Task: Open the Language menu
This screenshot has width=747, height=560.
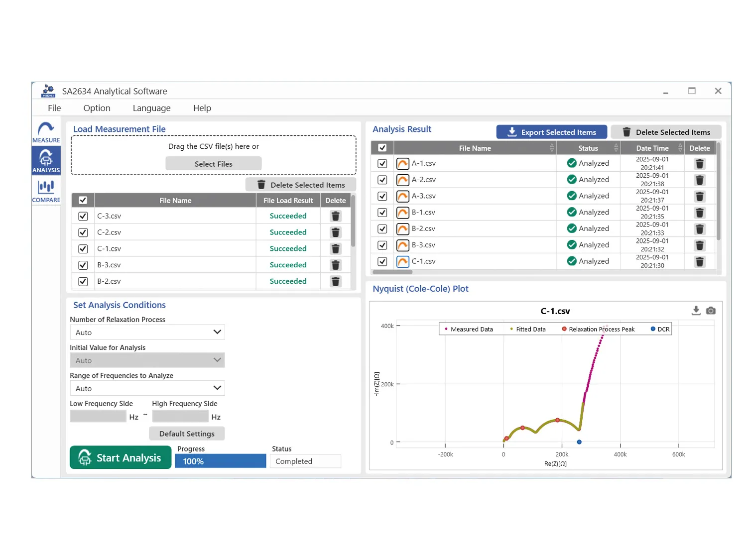Action: tap(151, 108)
